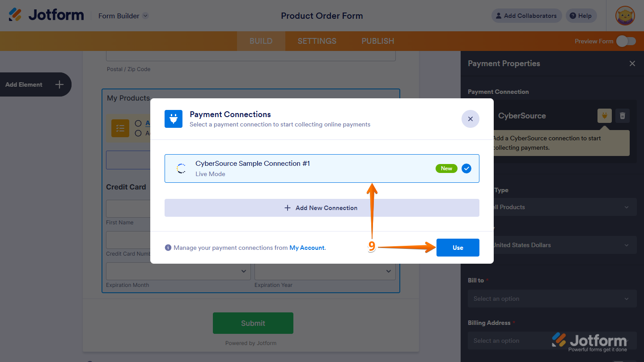644x362 pixels.
Task: Click the plug icon in Payment Connections header
Action: click(174, 119)
